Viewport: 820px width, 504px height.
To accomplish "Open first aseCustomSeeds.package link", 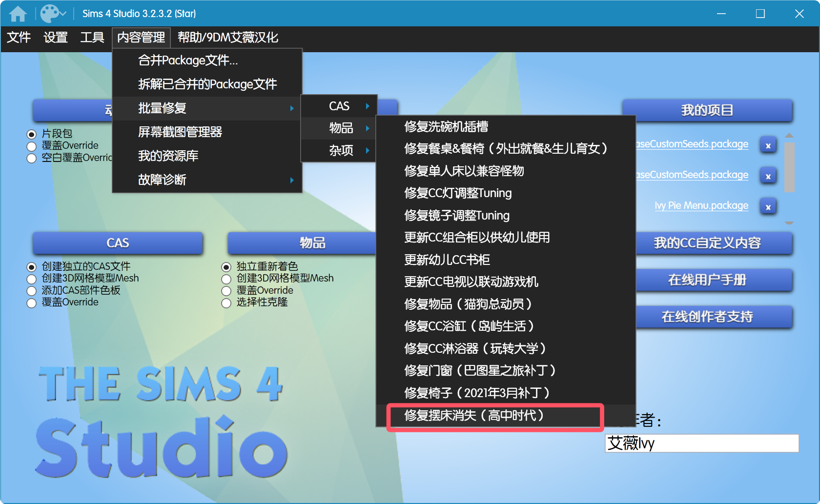I will point(692,144).
